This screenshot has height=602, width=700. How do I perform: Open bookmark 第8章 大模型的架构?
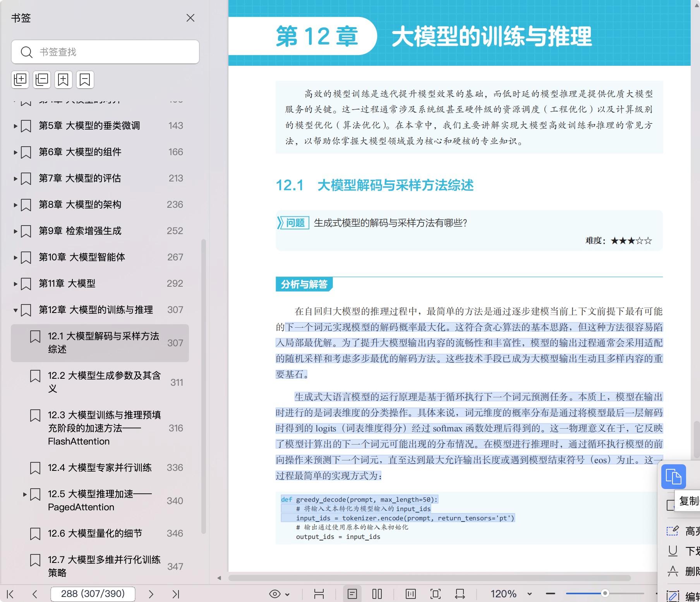point(80,204)
